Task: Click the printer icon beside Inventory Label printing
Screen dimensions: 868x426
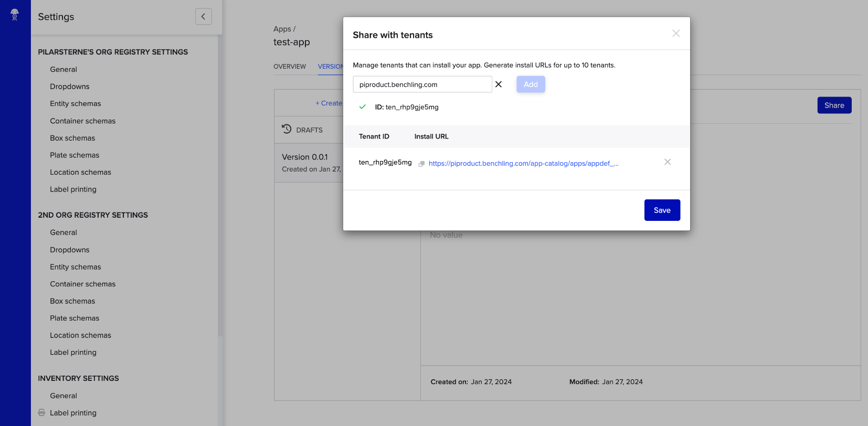Action: pyautogui.click(x=41, y=413)
